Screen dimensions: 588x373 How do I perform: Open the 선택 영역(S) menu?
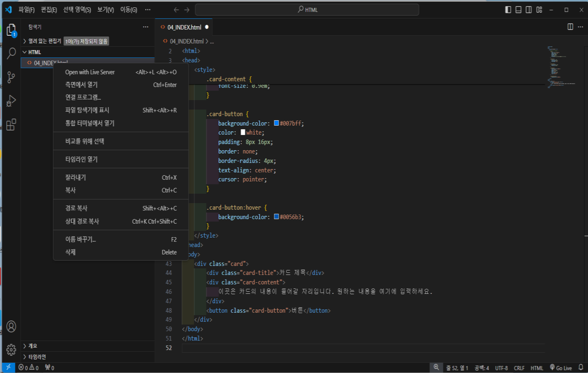[77, 9]
